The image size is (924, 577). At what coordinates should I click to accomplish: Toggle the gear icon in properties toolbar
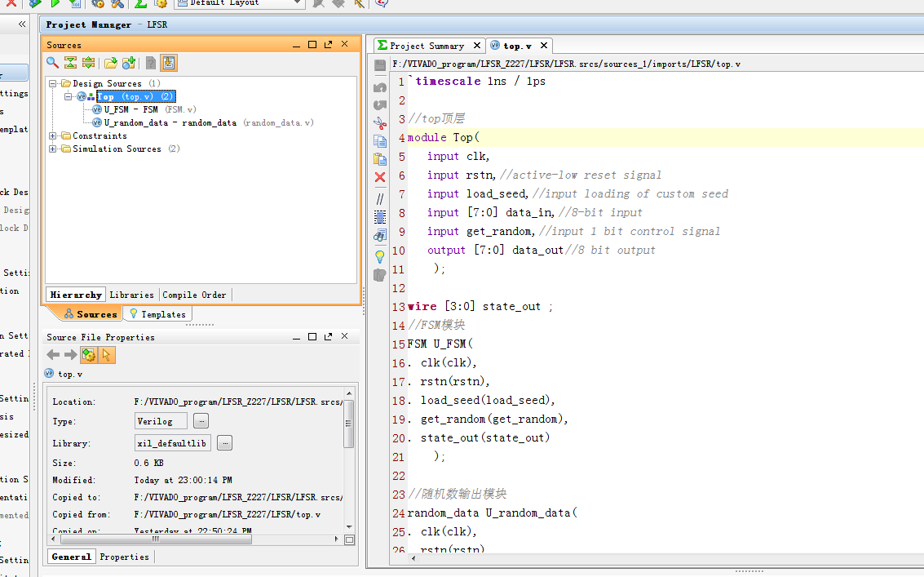pos(89,354)
